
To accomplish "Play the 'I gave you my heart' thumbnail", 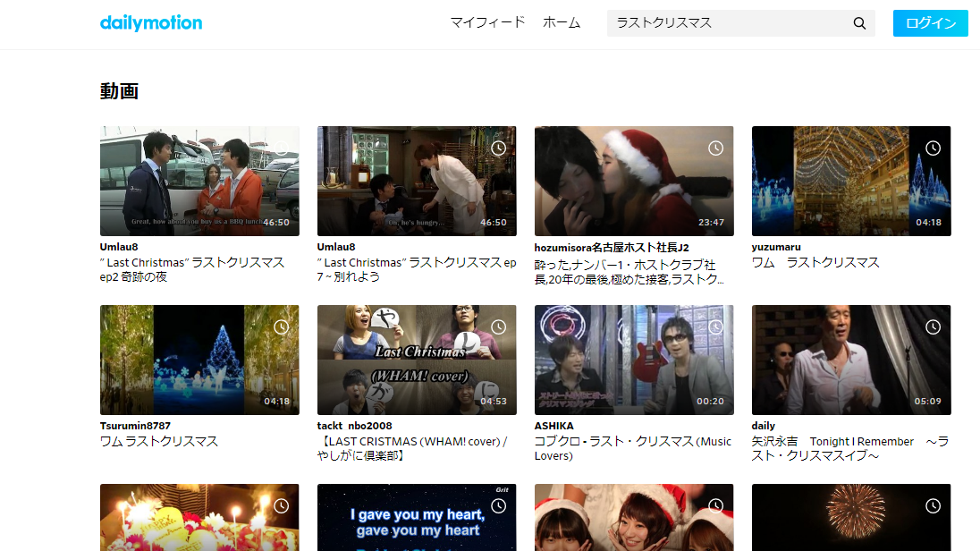I will [x=417, y=517].
